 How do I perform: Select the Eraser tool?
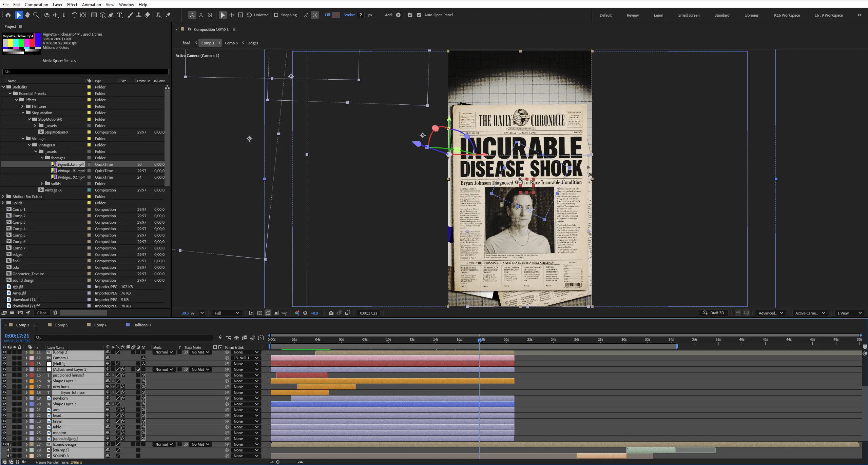click(147, 15)
